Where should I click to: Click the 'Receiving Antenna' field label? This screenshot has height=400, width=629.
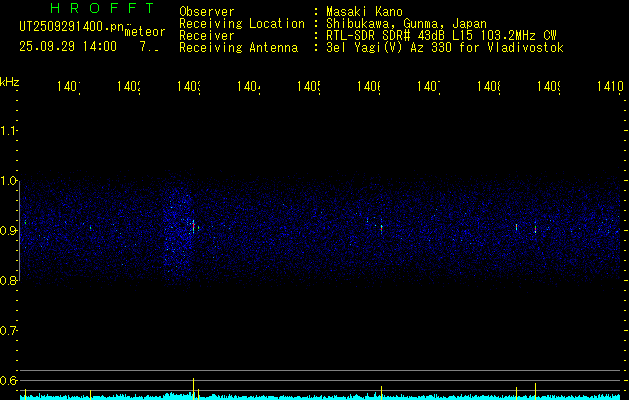point(239,48)
